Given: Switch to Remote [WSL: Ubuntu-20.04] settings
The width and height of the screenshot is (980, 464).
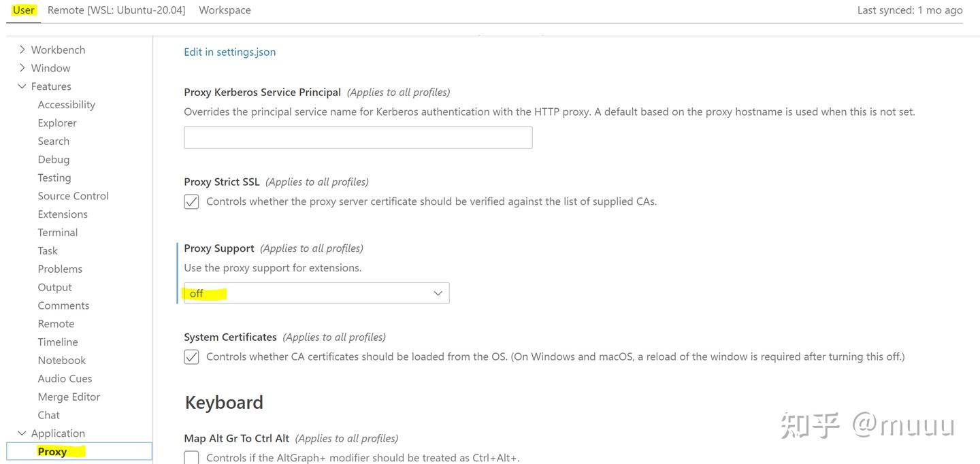Looking at the screenshot, I should (x=116, y=10).
